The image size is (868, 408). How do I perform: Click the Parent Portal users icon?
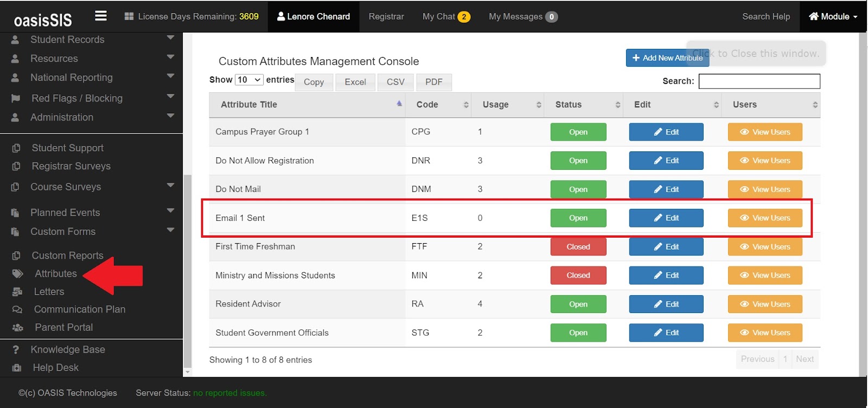18,327
